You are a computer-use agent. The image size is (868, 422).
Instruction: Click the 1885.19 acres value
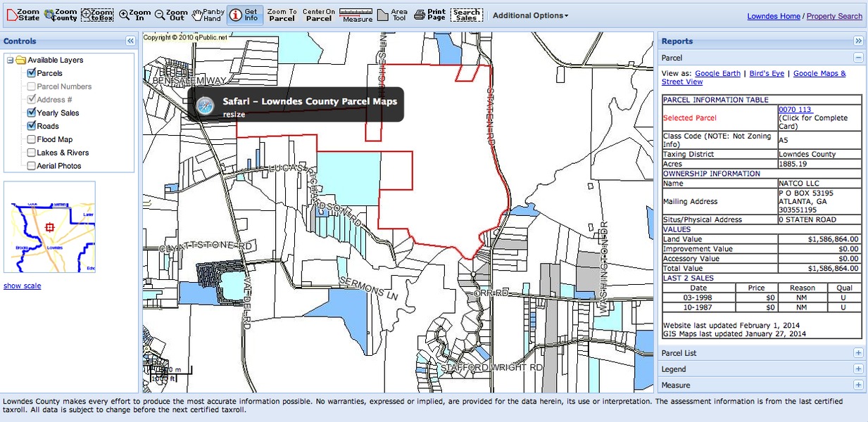[x=792, y=164]
